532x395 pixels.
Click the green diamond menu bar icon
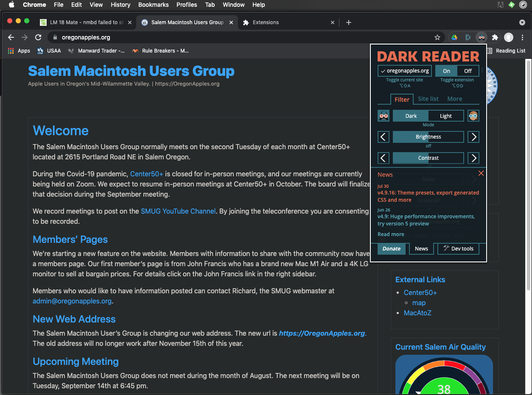512,5
